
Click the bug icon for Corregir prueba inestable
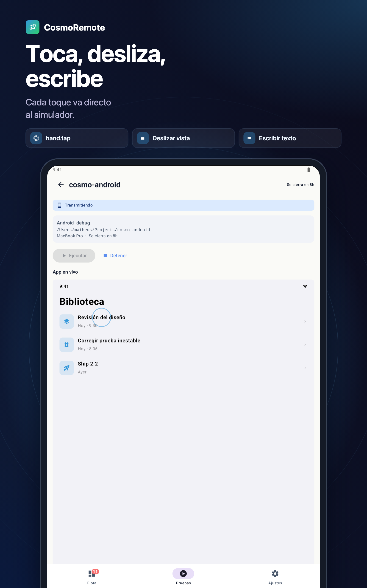click(67, 345)
